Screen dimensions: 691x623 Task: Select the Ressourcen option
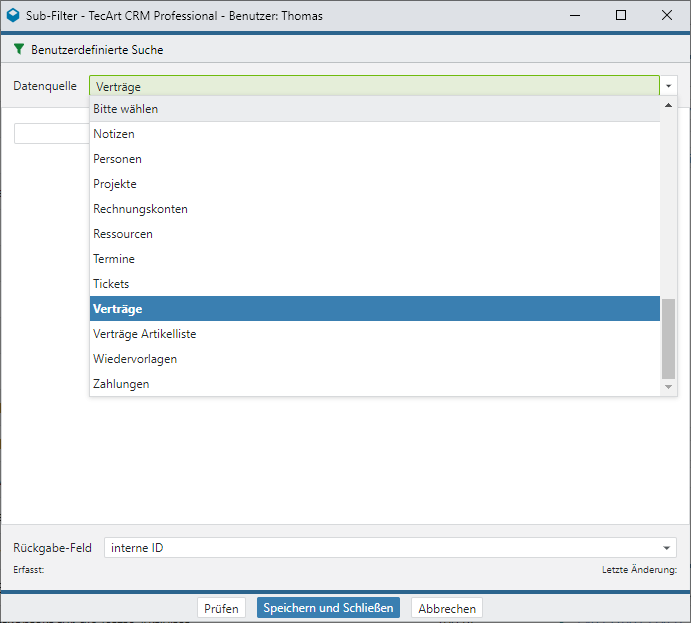(x=123, y=234)
